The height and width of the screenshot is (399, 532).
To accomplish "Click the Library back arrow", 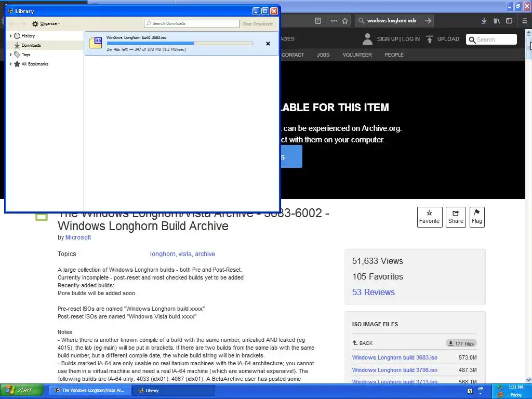I will tap(12, 23).
